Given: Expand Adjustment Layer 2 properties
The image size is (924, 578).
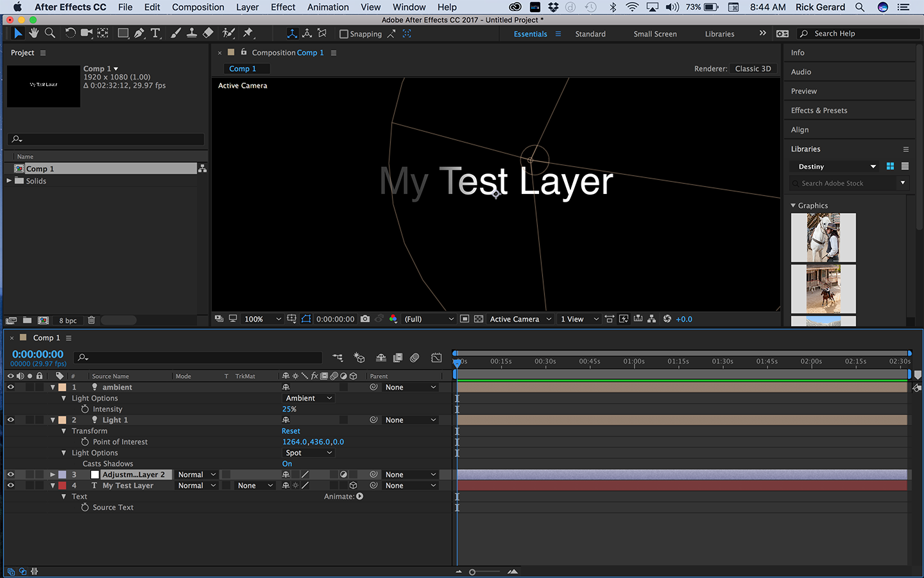Looking at the screenshot, I should (53, 475).
